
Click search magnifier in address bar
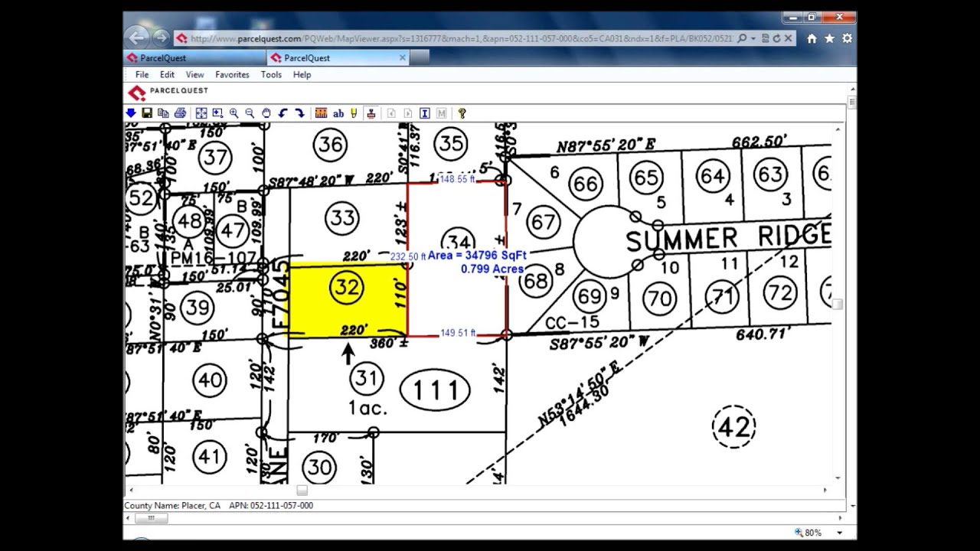[x=741, y=38]
